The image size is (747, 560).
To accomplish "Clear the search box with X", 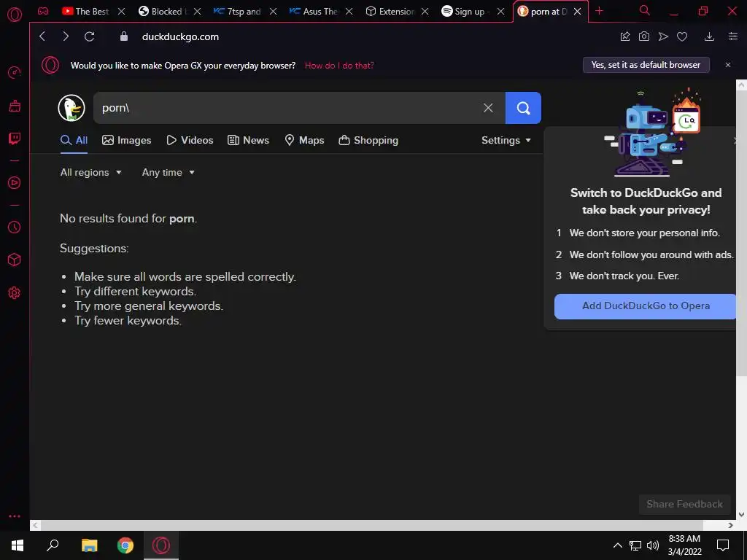I will pos(488,108).
